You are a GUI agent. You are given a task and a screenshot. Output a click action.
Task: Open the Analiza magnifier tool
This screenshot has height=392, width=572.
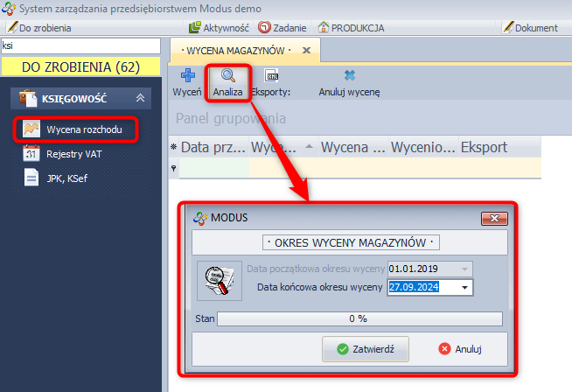click(x=228, y=75)
